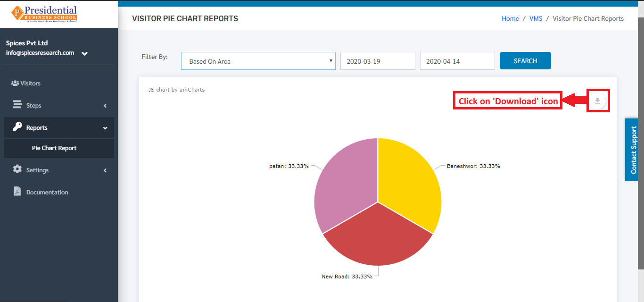Click the Presidential Business School logo
This screenshot has width=644, height=302.
click(44, 14)
